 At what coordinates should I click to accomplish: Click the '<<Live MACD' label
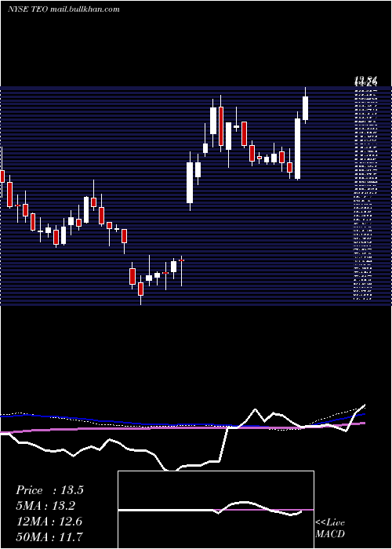(x=330, y=528)
